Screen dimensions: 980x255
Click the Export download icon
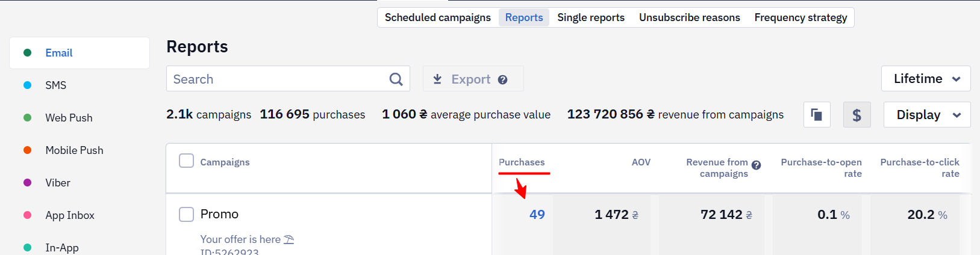[438, 79]
